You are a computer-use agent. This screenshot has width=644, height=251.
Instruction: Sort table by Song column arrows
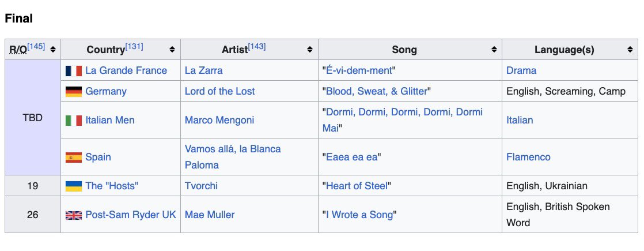494,50
